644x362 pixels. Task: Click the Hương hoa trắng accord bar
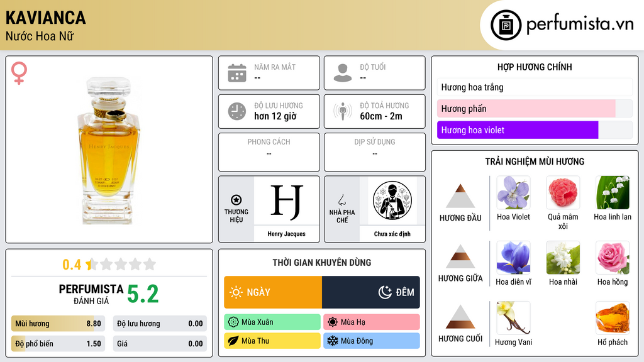point(535,87)
